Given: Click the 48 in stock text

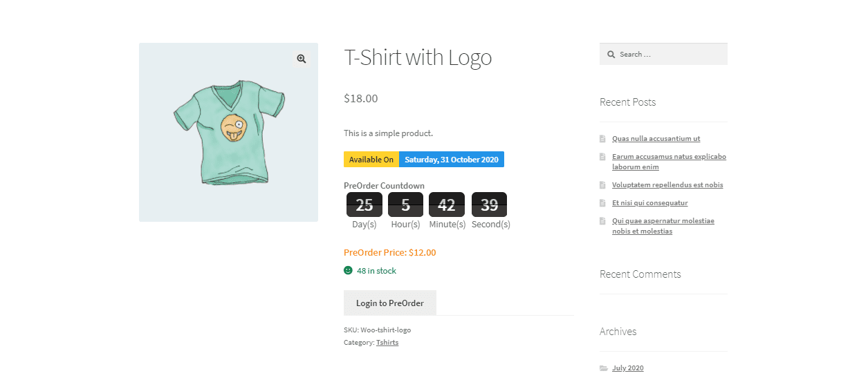Looking at the screenshot, I should click(x=376, y=271).
